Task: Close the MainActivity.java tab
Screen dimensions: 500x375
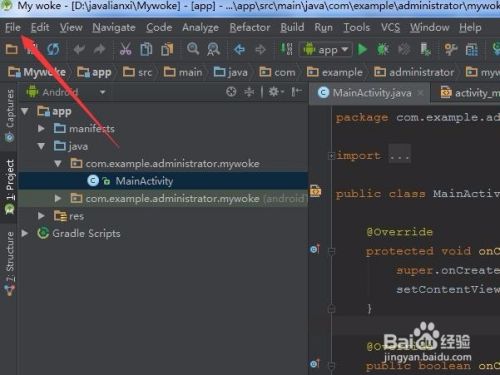Action: pos(421,93)
